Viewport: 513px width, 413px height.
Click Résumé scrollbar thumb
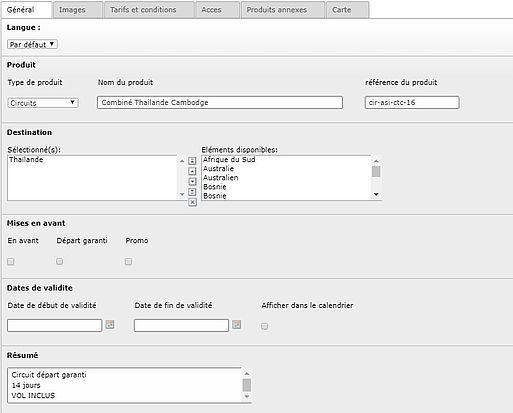point(247,385)
